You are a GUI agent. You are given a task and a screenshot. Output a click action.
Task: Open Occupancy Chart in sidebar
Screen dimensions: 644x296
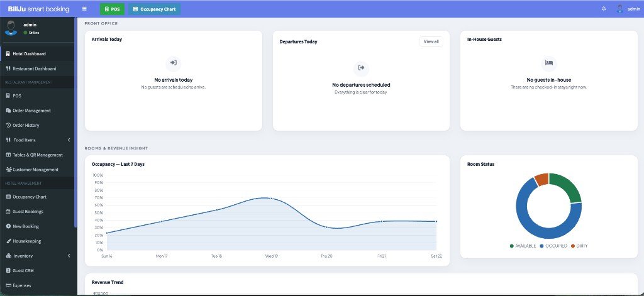(37, 197)
